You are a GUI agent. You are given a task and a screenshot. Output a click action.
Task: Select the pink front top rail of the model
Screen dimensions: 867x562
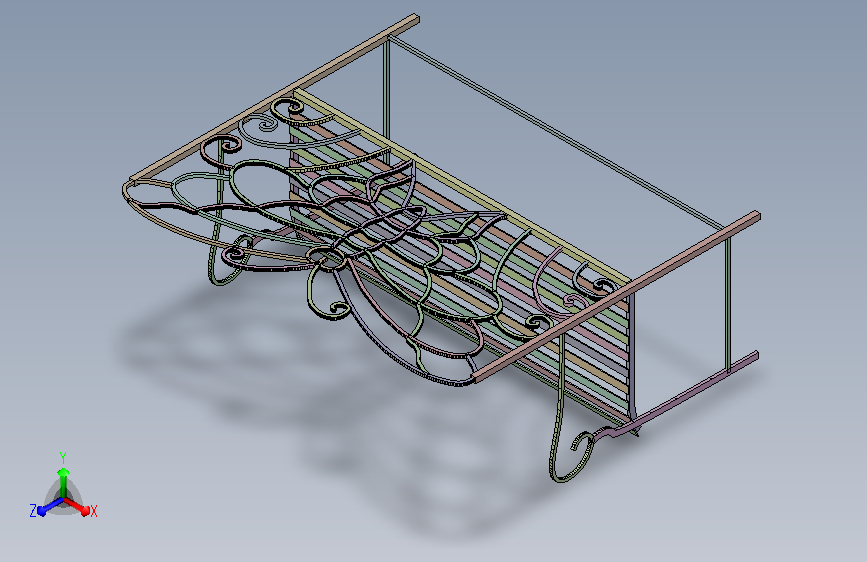coord(617,296)
